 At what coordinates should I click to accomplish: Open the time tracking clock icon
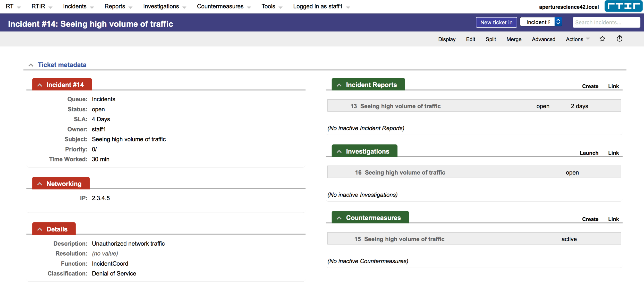point(620,39)
